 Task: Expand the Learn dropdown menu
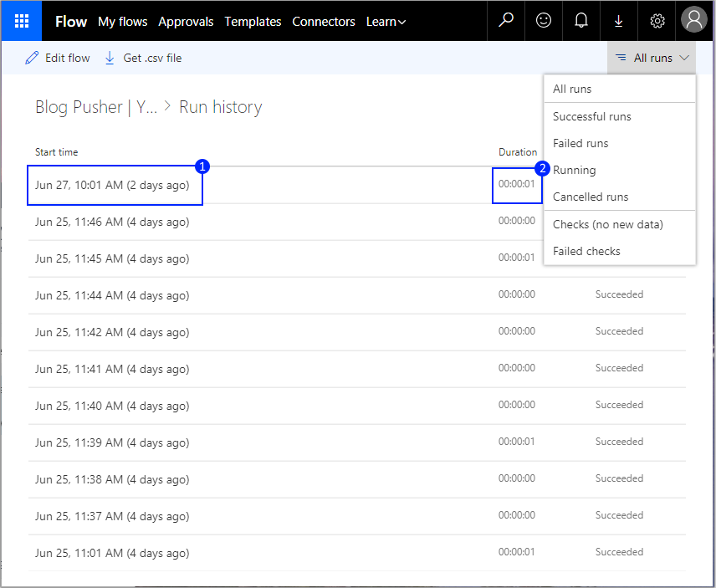(386, 22)
